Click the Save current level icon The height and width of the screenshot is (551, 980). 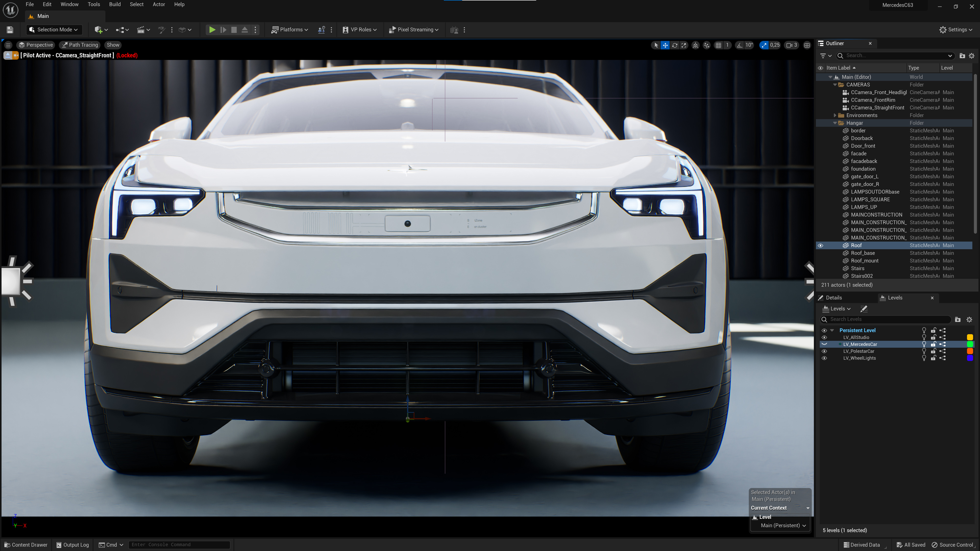click(x=10, y=30)
